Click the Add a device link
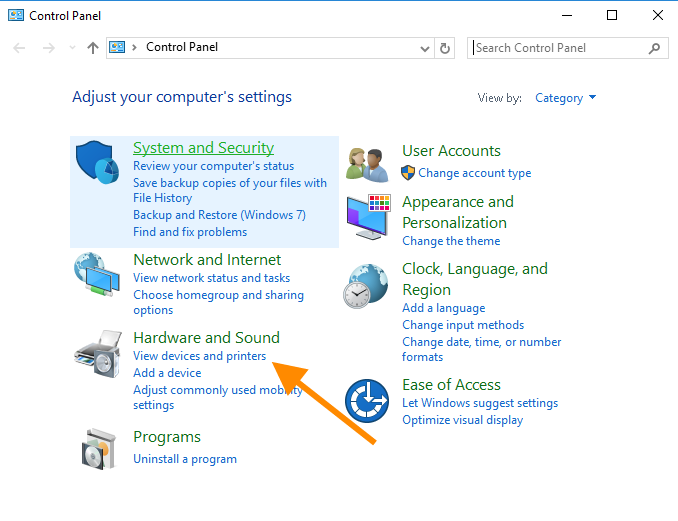 point(167,373)
